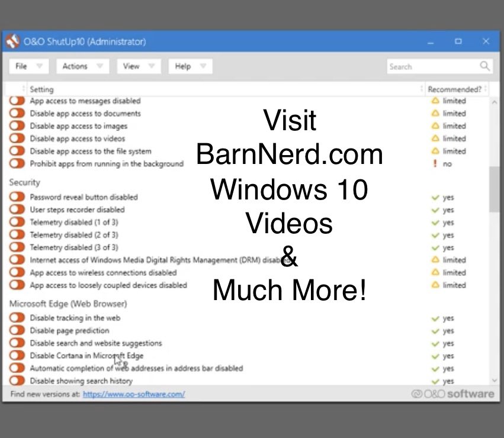Click warning triangle in 'wireless connections' row
Screen dimensions: 504x438
435,272
